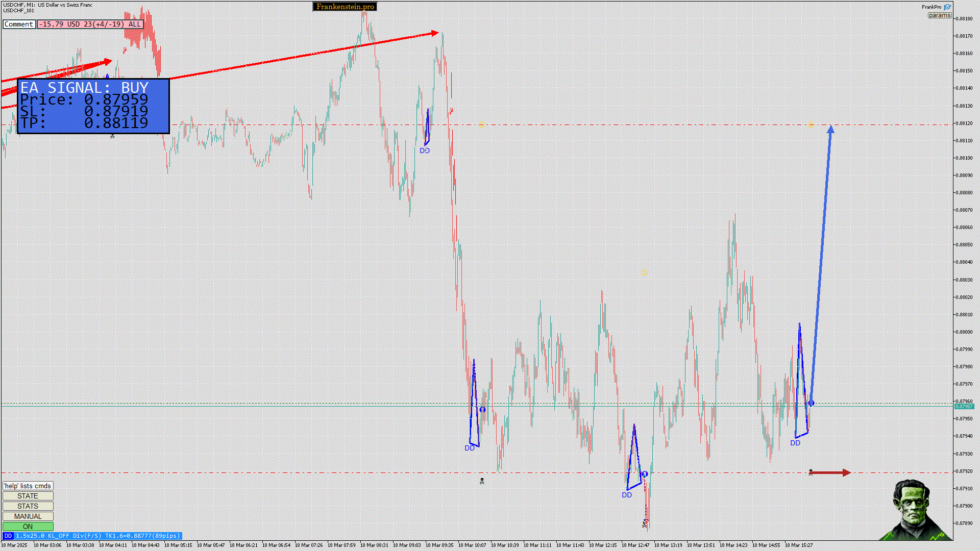Viewport: 980px width, 551px height.
Task: Click the FrankPro graduation cap icon
Action: [x=947, y=7]
